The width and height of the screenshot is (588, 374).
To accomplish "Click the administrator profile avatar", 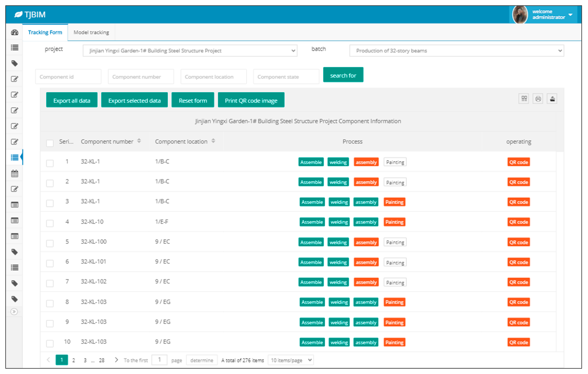I will coord(520,15).
